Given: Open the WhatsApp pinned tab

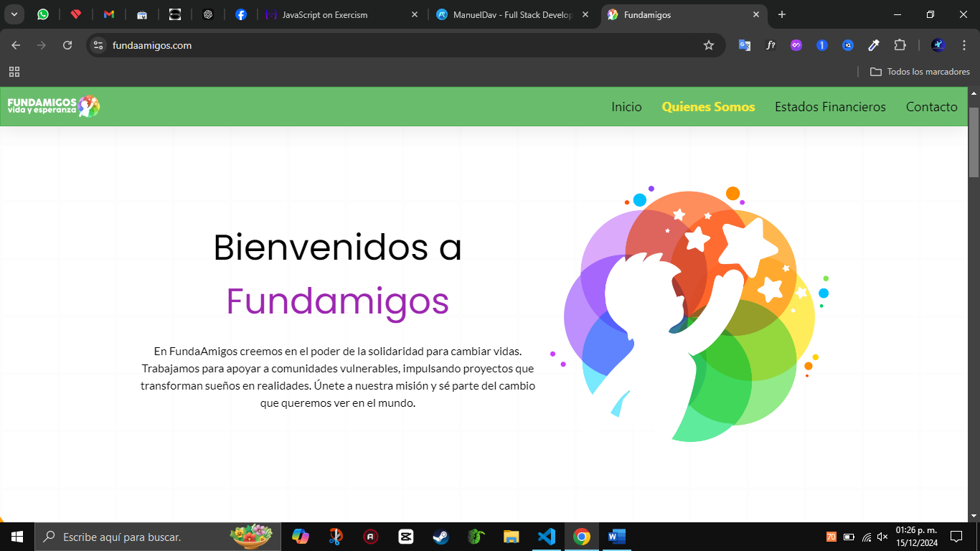Looking at the screenshot, I should click(x=43, y=14).
